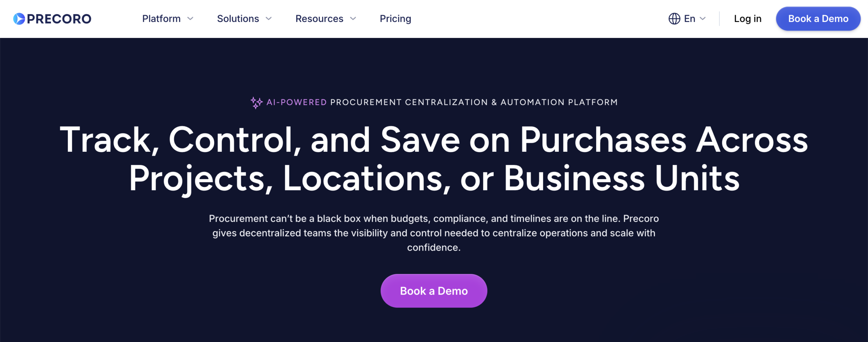
Task: Click the procurement black box description paragraph
Action: (x=434, y=233)
